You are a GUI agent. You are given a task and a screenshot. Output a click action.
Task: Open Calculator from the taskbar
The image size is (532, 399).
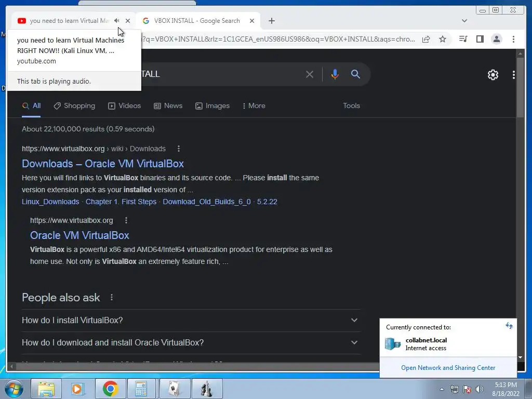point(141,389)
